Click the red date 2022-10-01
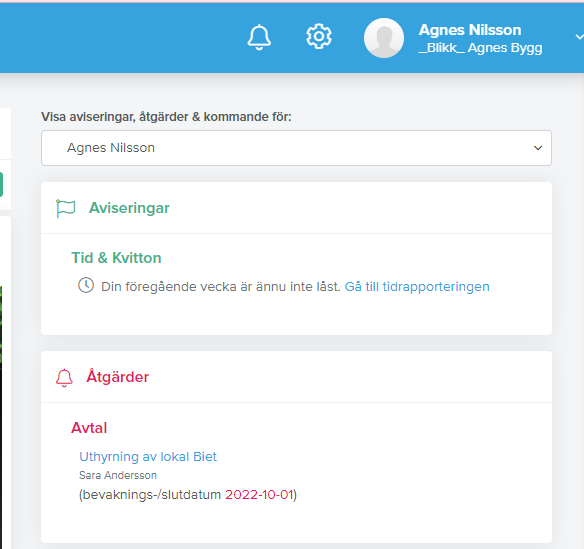This screenshot has height=549, width=584. pos(259,495)
